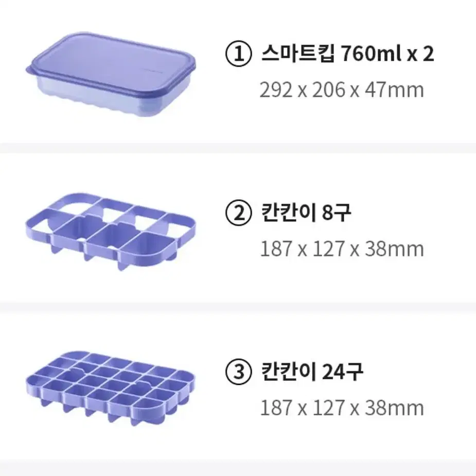476x476 pixels.
Task: Select the 292 x 206 x 47mm dimensions
Action: [x=342, y=90]
